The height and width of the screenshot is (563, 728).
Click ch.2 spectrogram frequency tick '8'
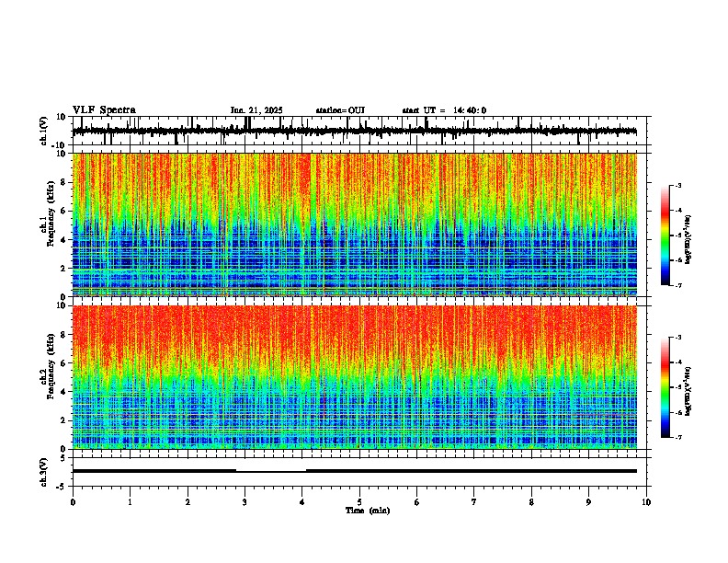tap(63, 335)
